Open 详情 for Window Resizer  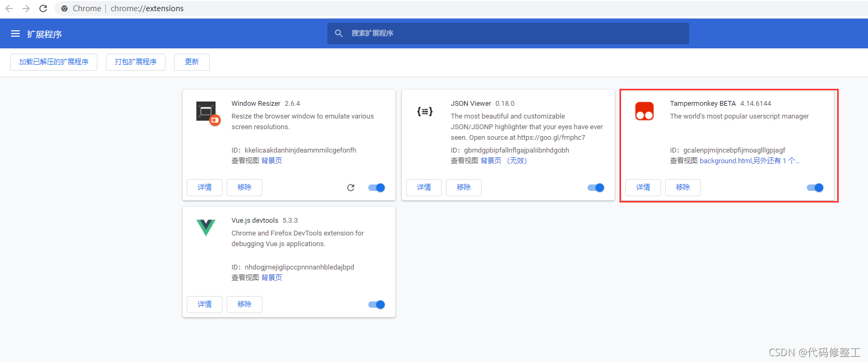[x=204, y=188]
